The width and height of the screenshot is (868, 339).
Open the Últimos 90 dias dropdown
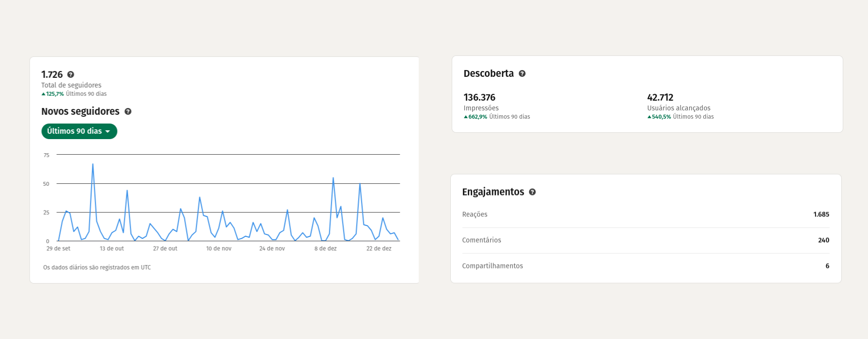(x=79, y=131)
